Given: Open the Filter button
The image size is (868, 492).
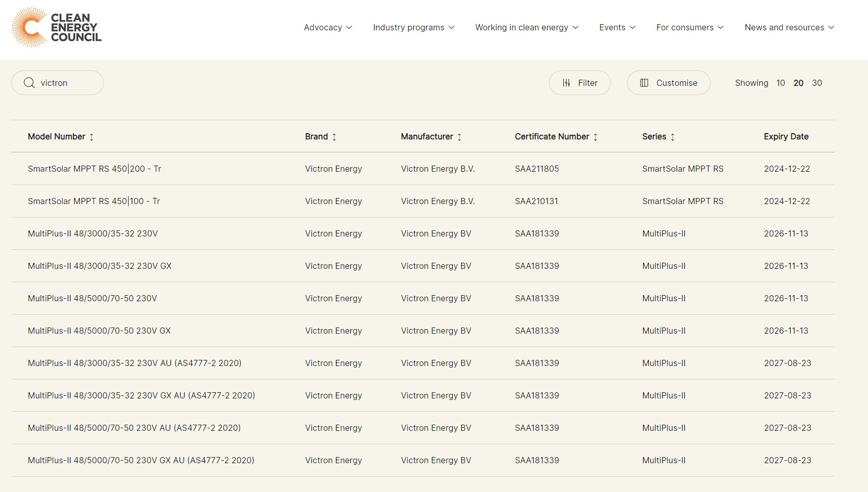Looking at the screenshot, I should [580, 83].
